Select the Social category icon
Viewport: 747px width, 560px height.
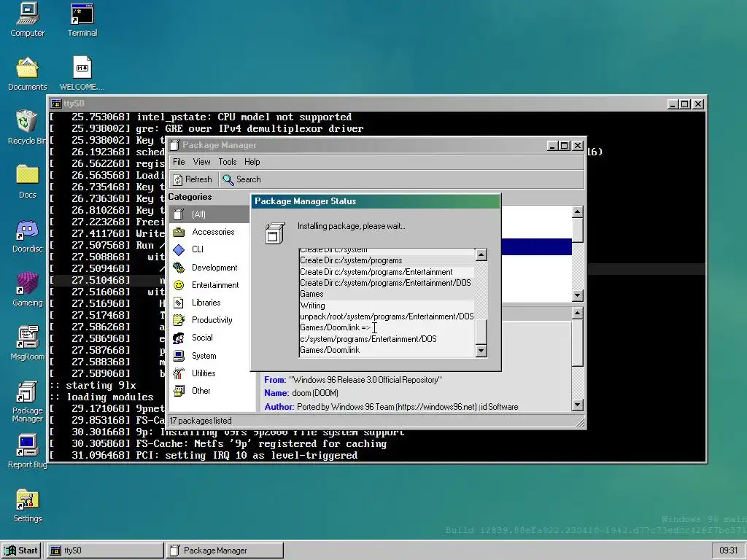click(179, 338)
